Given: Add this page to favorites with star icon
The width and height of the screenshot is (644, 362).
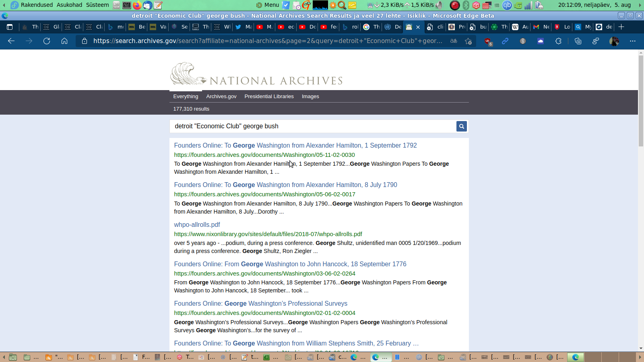Looking at the screenshot, I should 468,41.
